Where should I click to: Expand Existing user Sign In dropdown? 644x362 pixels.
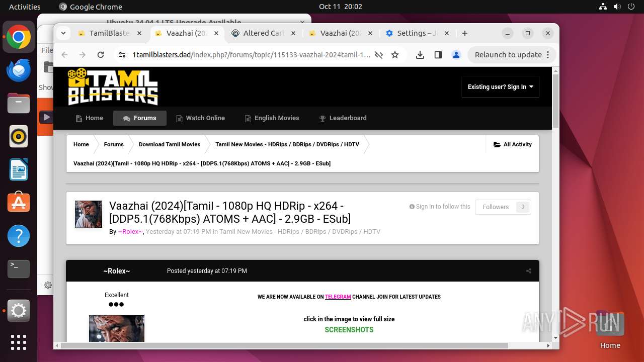click(501, 87)
